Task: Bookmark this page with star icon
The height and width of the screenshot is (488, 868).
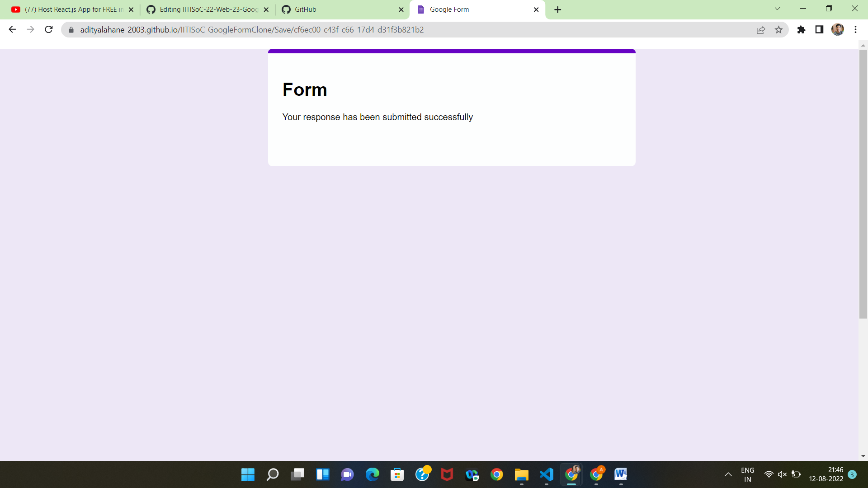Action: click(778, 30)
